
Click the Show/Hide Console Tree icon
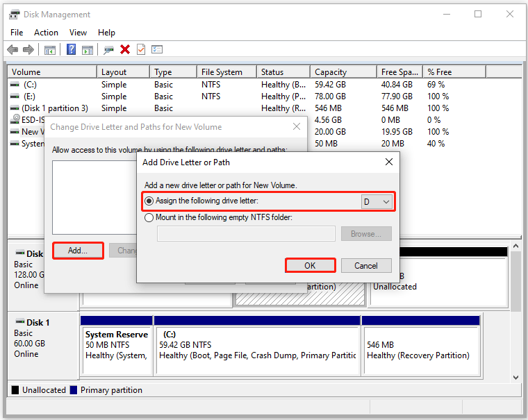[50, 50]
